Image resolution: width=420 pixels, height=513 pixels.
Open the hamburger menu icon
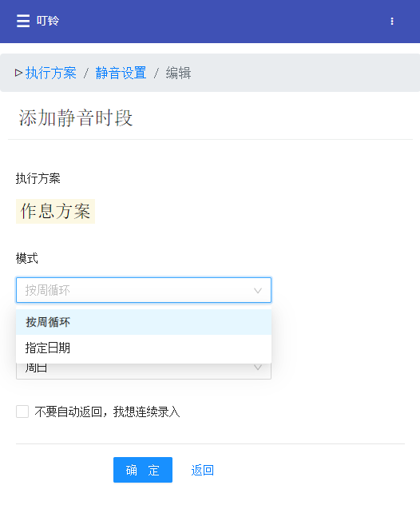click(23, 21)
